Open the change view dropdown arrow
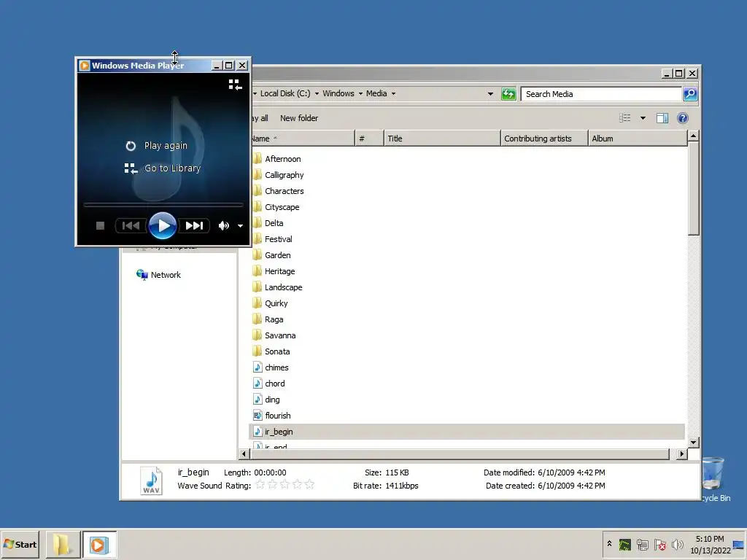Screen dimensions: 747x560 pyautogui.click(x=643, y=118)
